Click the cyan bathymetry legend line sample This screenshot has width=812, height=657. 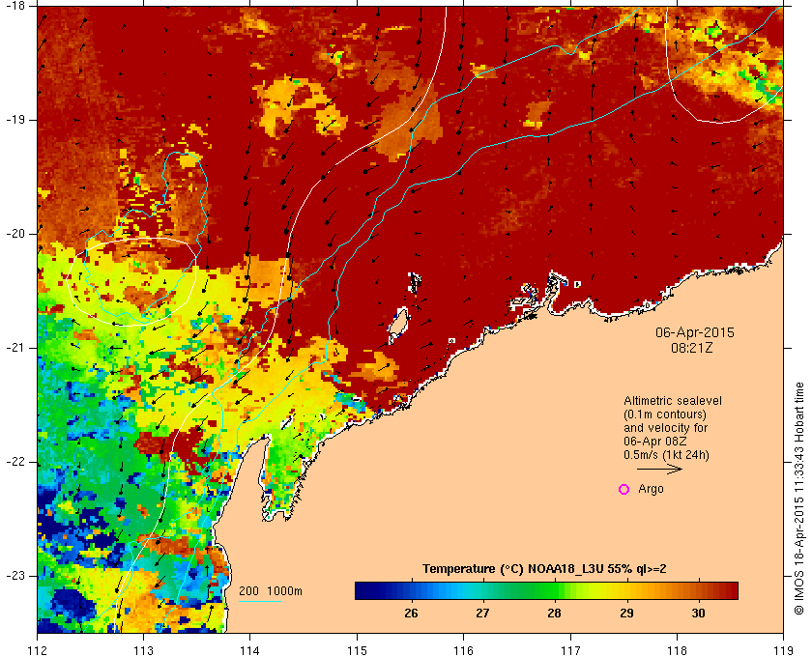[260, 602]
